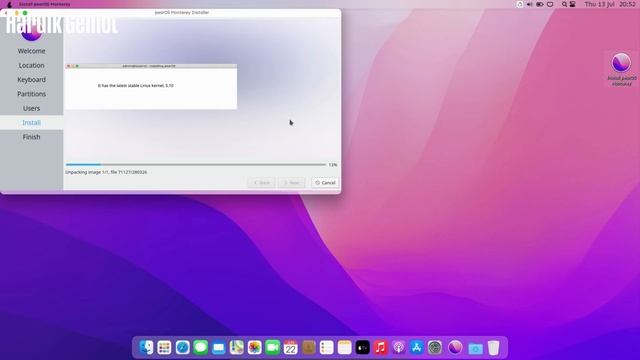The height and width of the screenshot is (360, 640).
Task: Launch FaceTime from the dock
Action: [x=272, y=347]
